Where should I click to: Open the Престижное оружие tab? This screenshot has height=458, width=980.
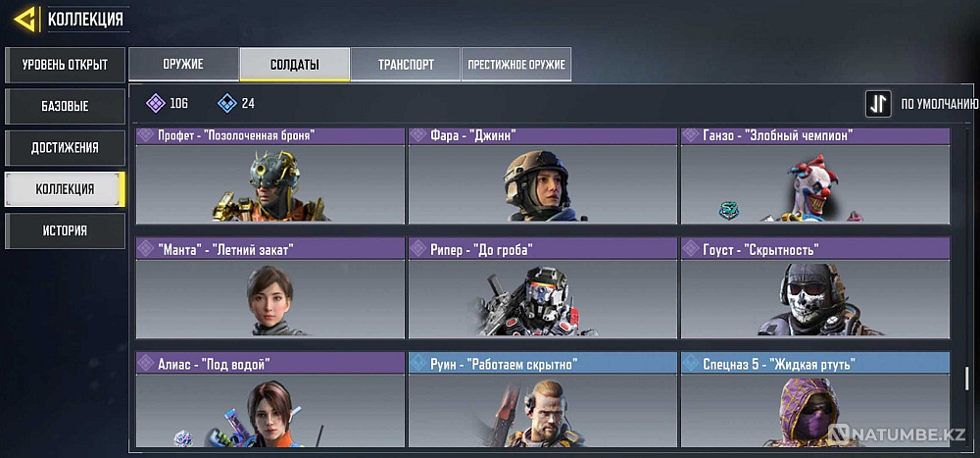pos(516,65)
